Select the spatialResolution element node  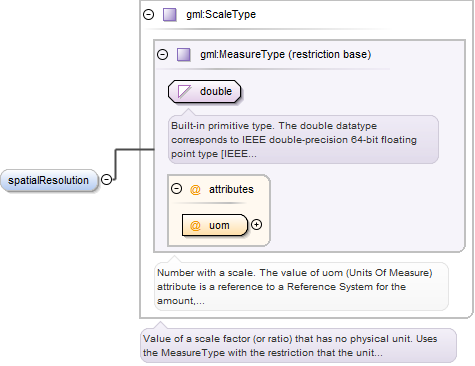(x=50, y=180)
